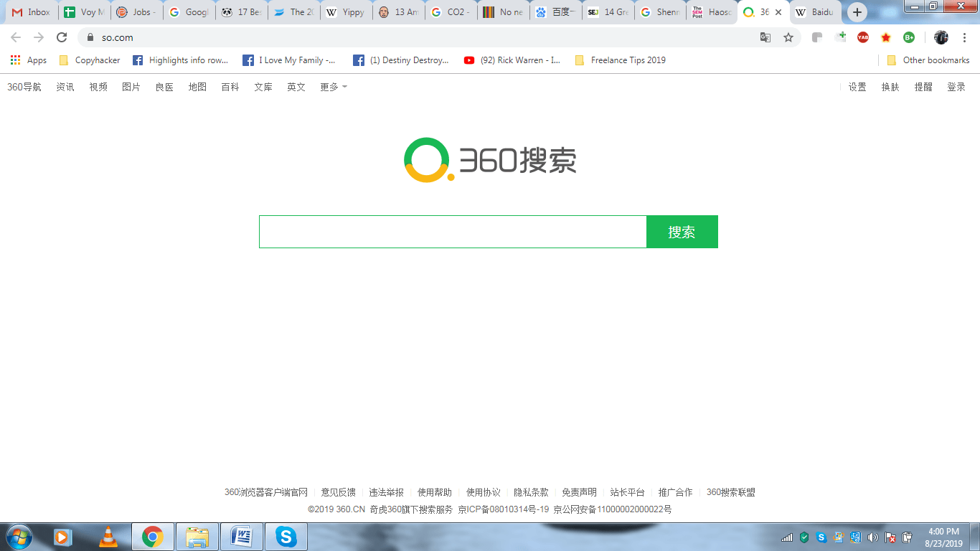The width and height of the screenshot is (980, 551).
Task: Open the 百科 encyclopedia link
Action: (230, 87)
